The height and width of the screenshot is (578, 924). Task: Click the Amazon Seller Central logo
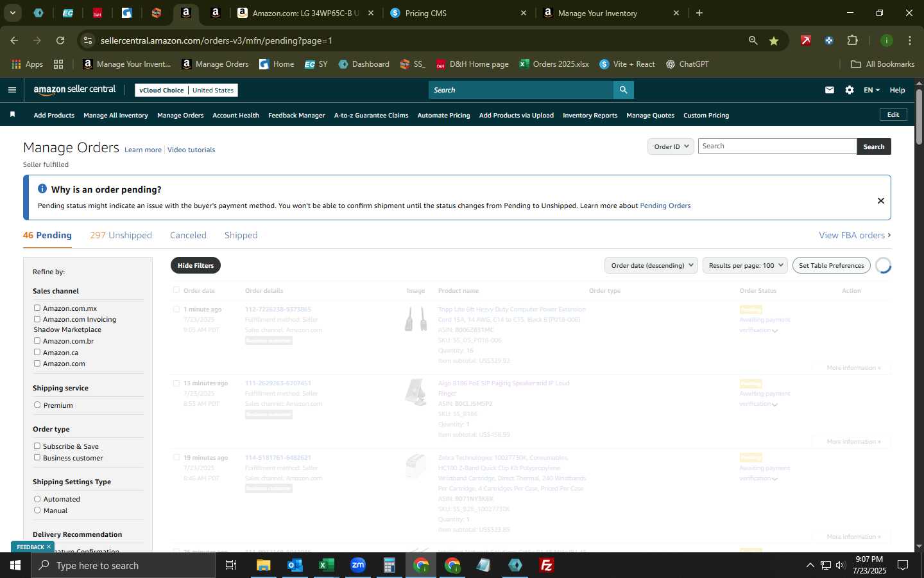pyautogui.click(x=74, y=90)
